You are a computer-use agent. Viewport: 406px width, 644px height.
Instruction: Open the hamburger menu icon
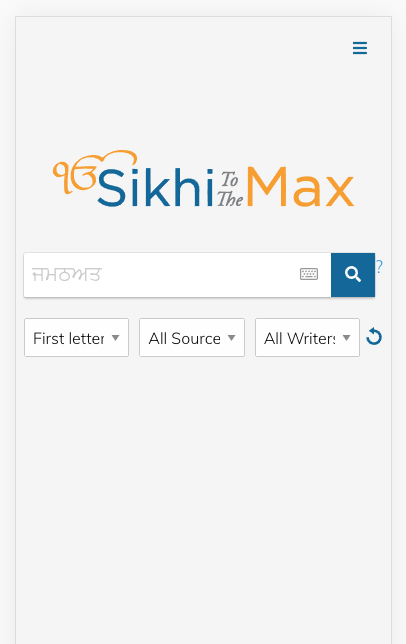click(360, 48)
